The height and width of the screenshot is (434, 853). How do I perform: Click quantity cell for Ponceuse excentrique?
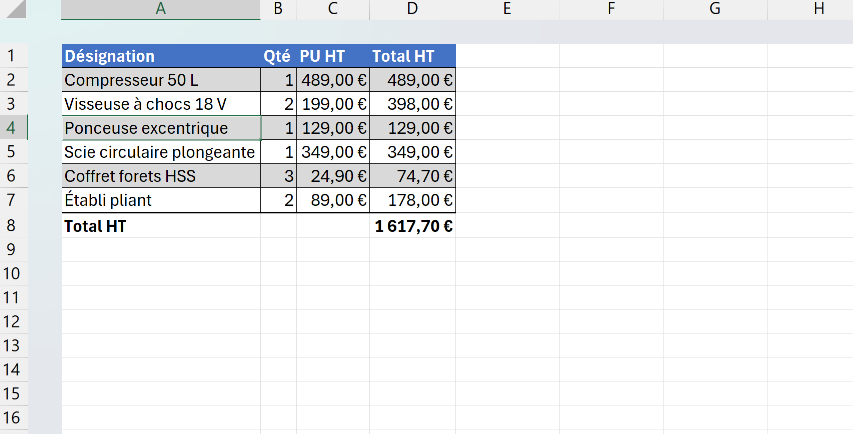click(278, 128)
